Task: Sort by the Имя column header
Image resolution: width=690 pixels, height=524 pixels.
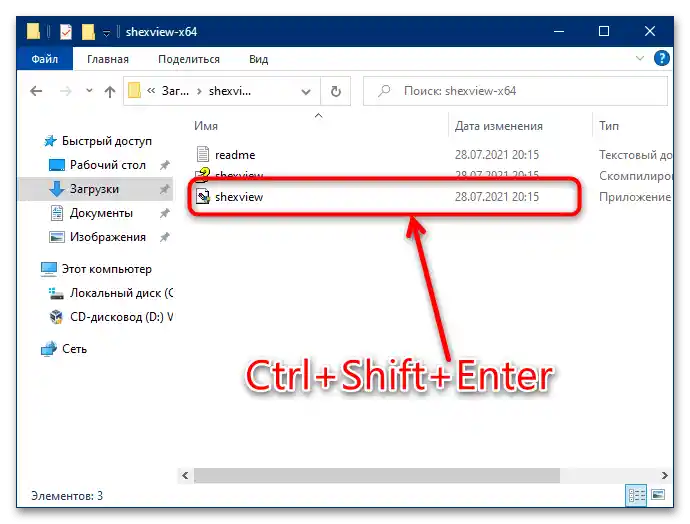Action: point(206,126)
